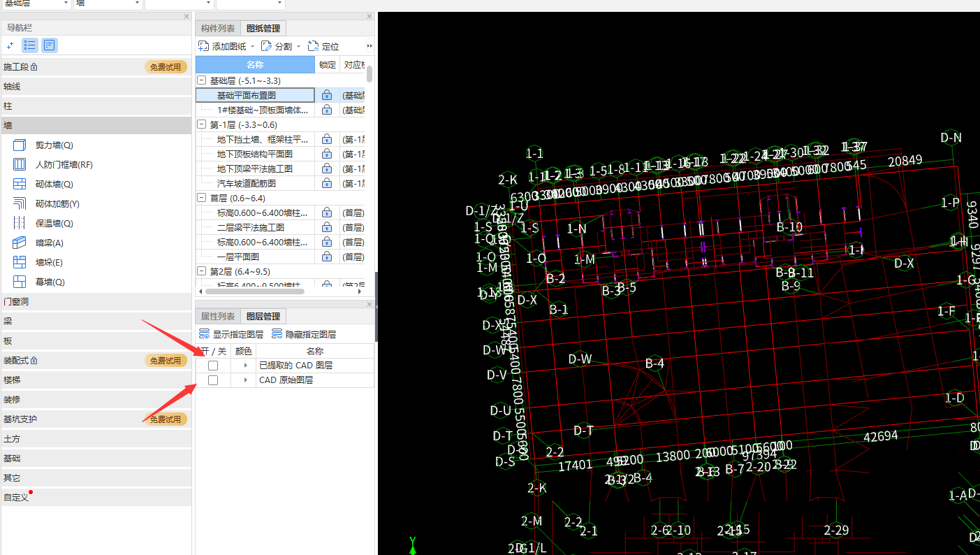Select the 墙垛(E) icon
Viewport: 980px width, 555px height.
(x=20, y=263)
